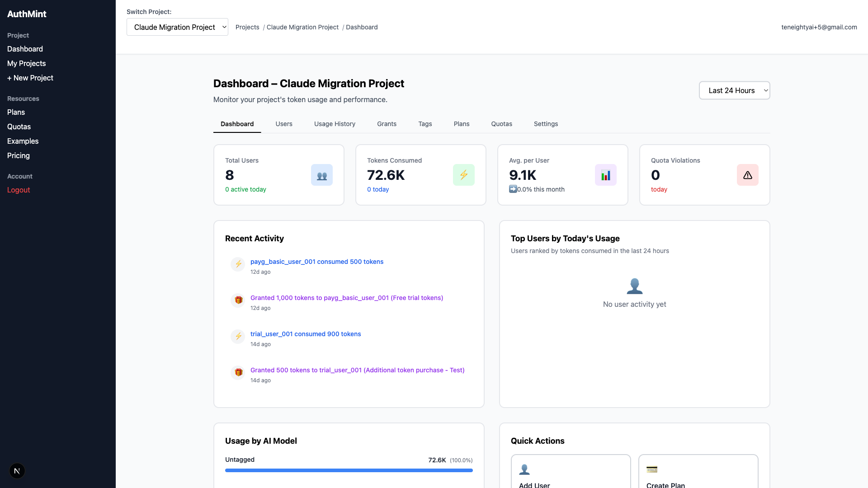Open the Switch Project dropdown
The height and width of the screenshot is (488, 868).
click(x=177, y=27)
